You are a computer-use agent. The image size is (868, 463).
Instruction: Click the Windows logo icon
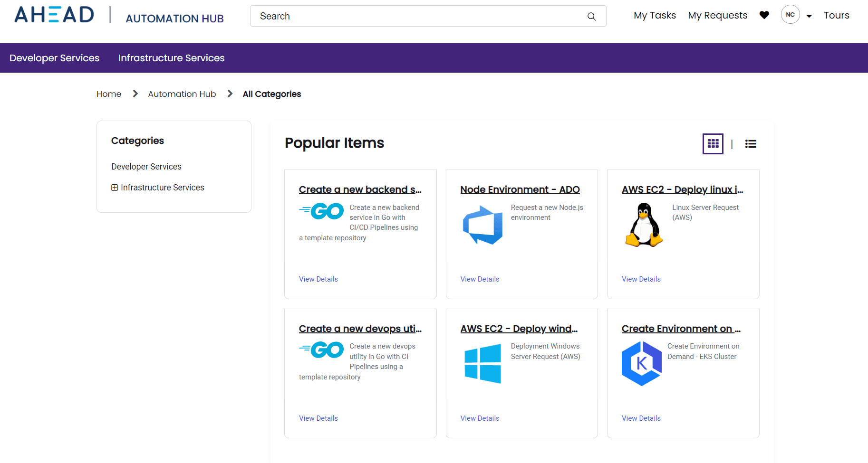482,364
